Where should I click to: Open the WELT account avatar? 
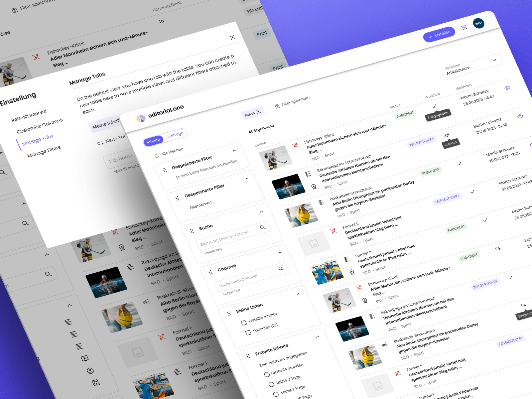tap(478, 23)
